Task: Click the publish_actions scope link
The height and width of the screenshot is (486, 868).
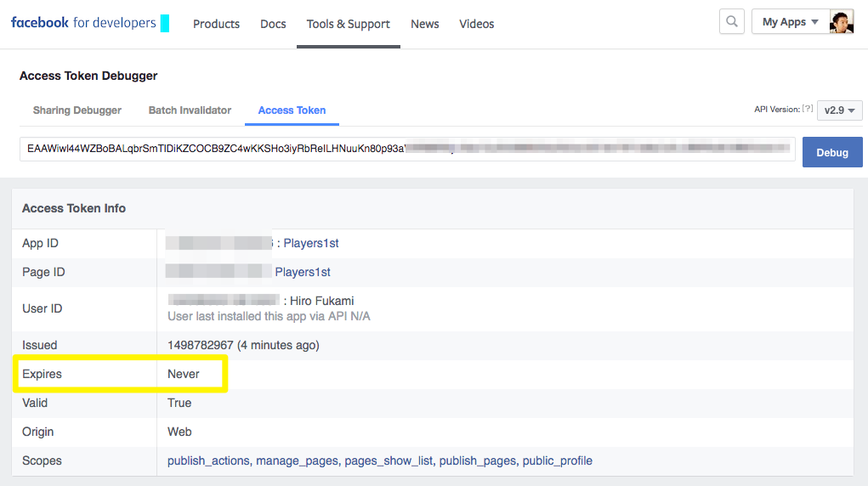Action: coord(208,461)
